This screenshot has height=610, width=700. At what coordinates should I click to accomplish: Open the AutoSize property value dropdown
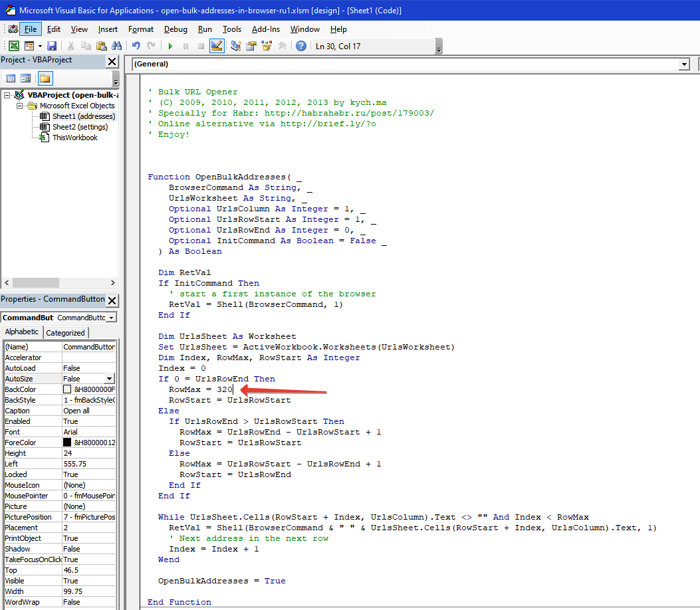tap(110, 379)
